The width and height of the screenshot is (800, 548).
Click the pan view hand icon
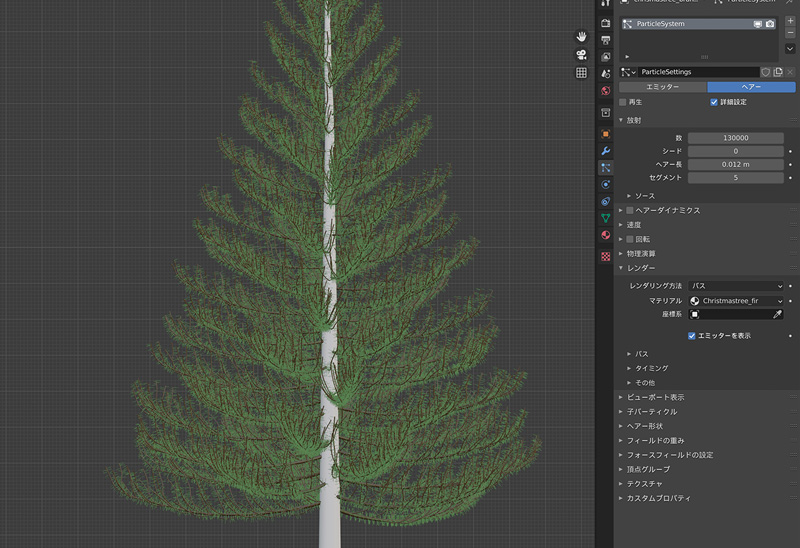(581, 36)
